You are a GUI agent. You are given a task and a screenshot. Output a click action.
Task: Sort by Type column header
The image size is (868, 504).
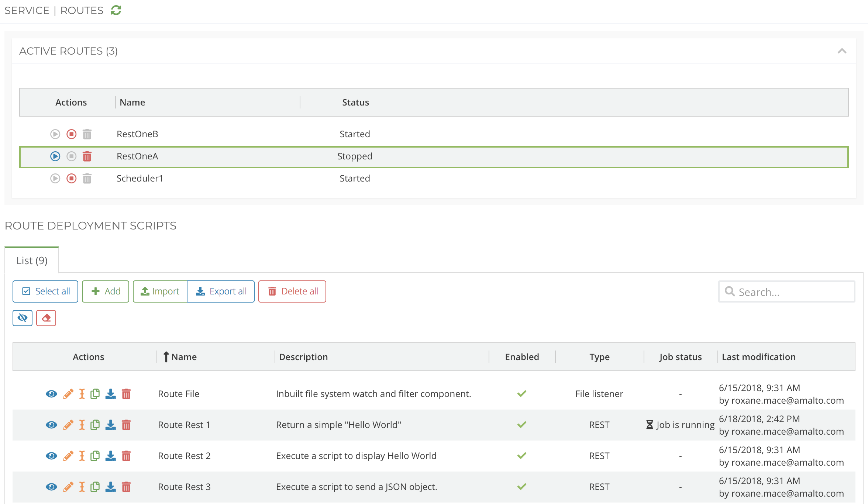click(599, 357)
